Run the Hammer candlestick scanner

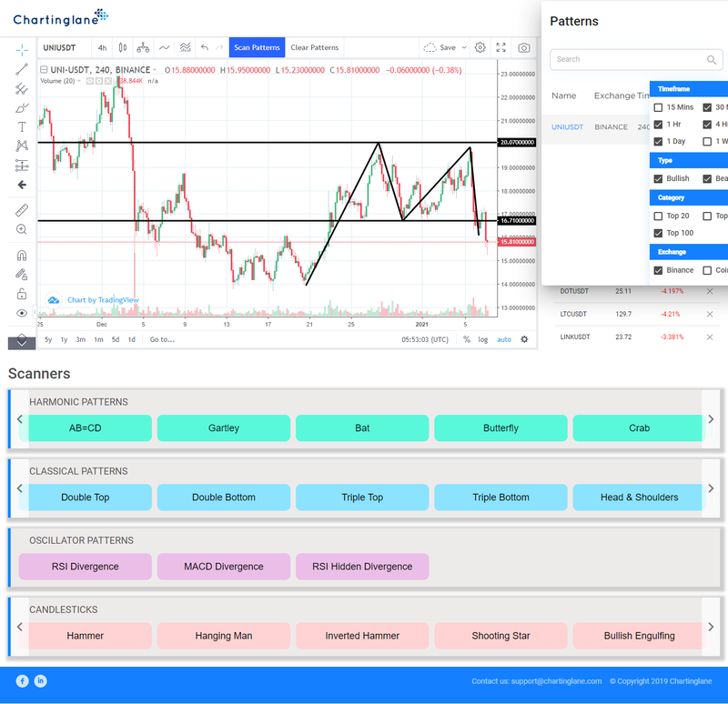point(85,635)
